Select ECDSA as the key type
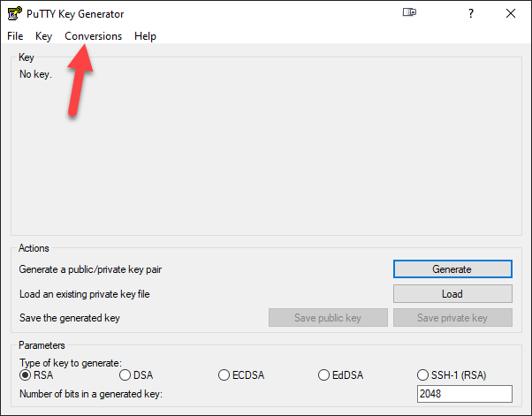Image resolution: width=532 pixels, height=416 pixels. pos(224,375)
